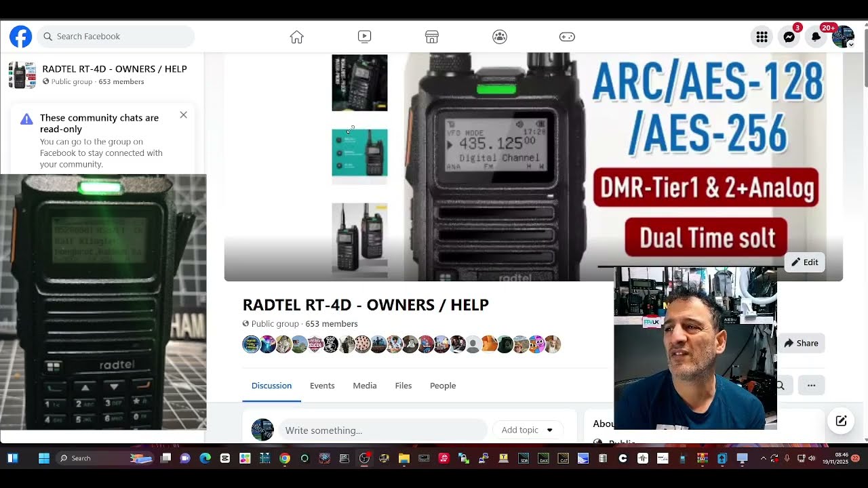Open the notification center badge 22

point(856,458)
